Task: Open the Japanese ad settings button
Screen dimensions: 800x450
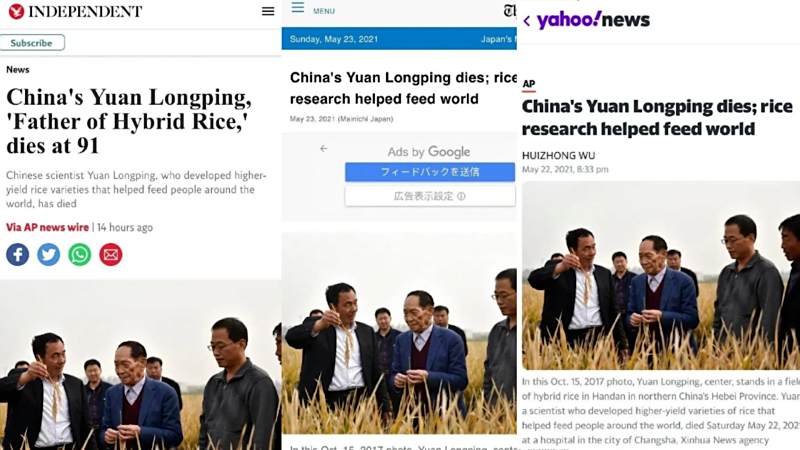Action: [430, 196]
